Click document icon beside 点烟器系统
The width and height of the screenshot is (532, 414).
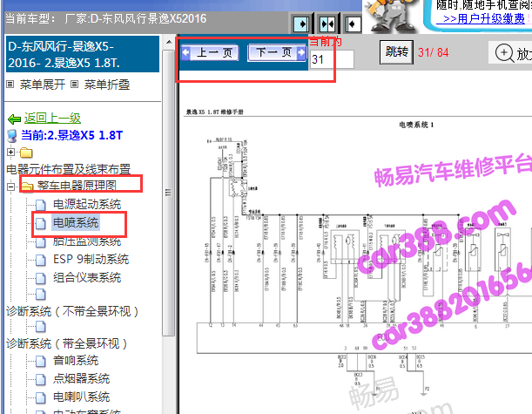(41, 379)
